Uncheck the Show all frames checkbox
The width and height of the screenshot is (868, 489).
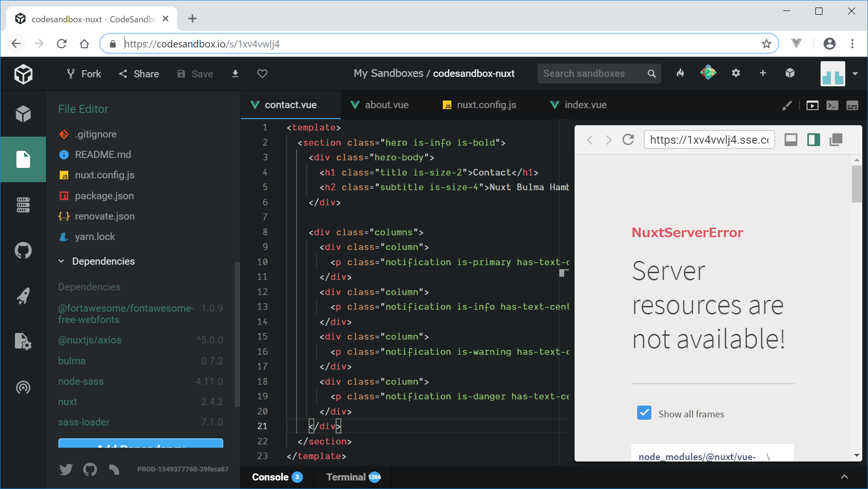click(x=644, y=413)
